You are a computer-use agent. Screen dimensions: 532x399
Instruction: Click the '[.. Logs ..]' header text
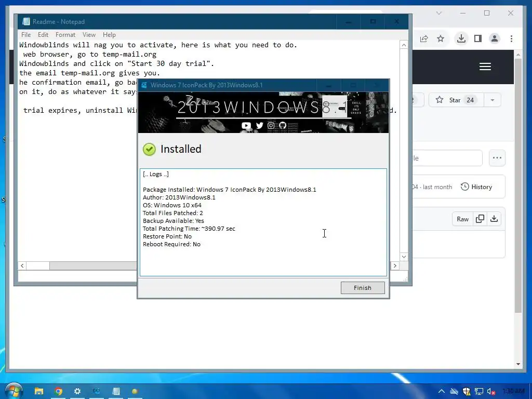(x=156, y=174)
